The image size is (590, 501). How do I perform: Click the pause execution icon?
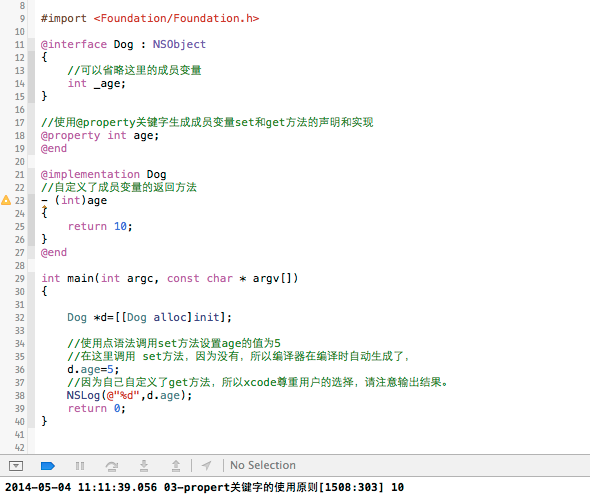click(x=80, y=466)
